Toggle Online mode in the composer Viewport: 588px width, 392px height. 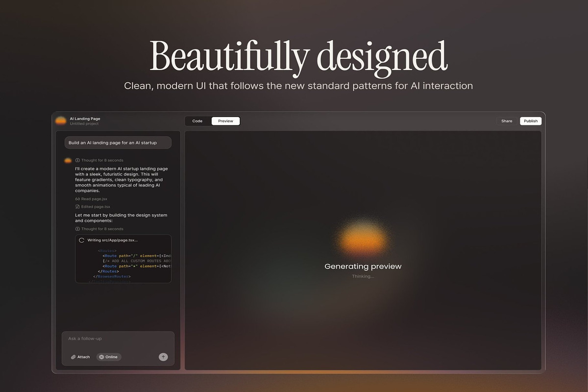pyautogui.click(x=108, y=357)
